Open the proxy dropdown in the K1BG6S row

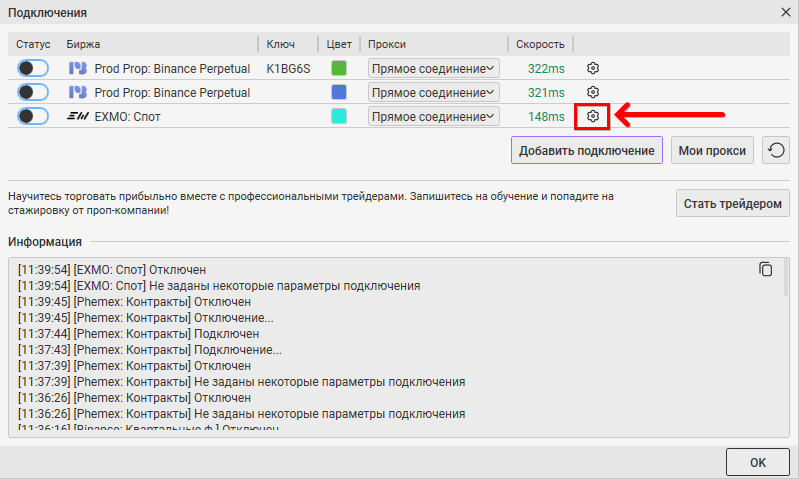(433, 68)
